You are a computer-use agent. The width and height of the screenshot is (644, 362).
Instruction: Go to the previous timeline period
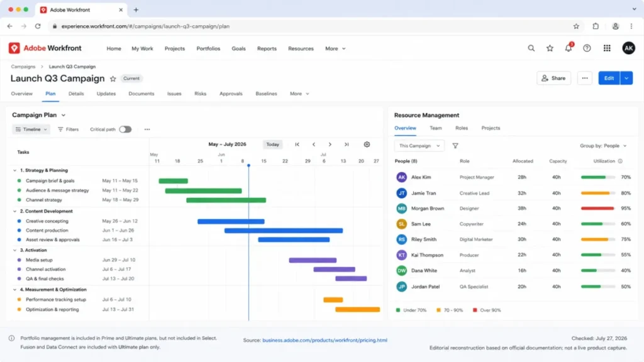(x=314, y=145)
